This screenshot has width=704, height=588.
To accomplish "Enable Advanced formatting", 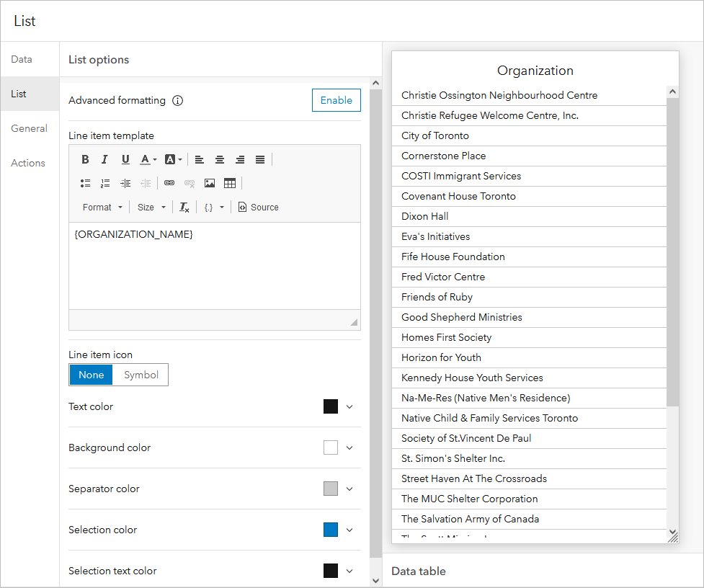I will point(336,100).
